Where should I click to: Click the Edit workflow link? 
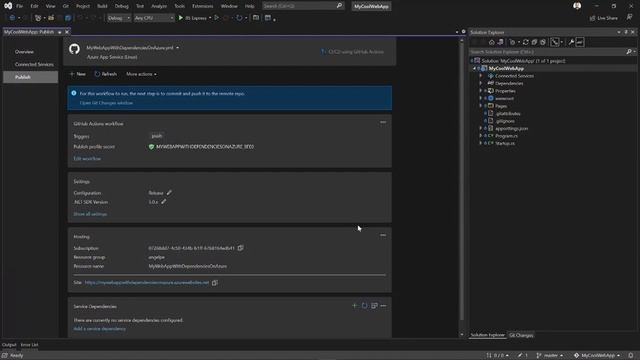[87, 158]
